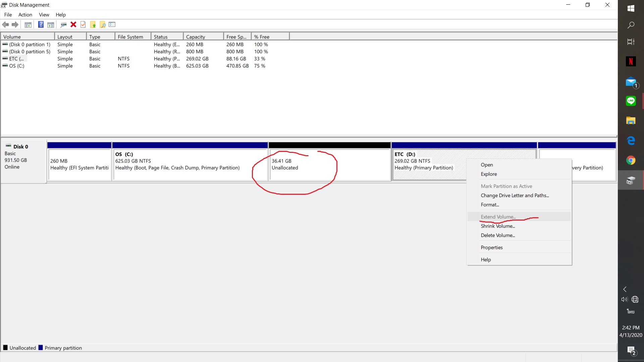The image size is (644, 362).
Task: Select the 36.41 GB Unallocated block
Action: tap(329, 165)
